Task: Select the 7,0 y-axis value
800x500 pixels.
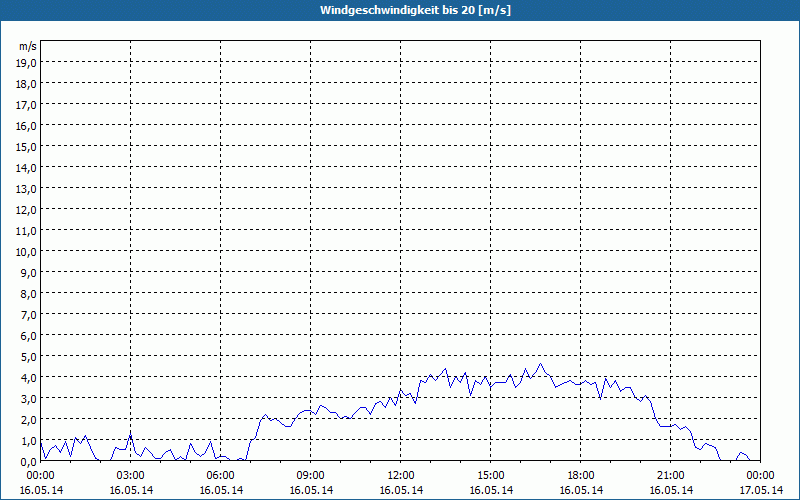Action: [28, 315]
